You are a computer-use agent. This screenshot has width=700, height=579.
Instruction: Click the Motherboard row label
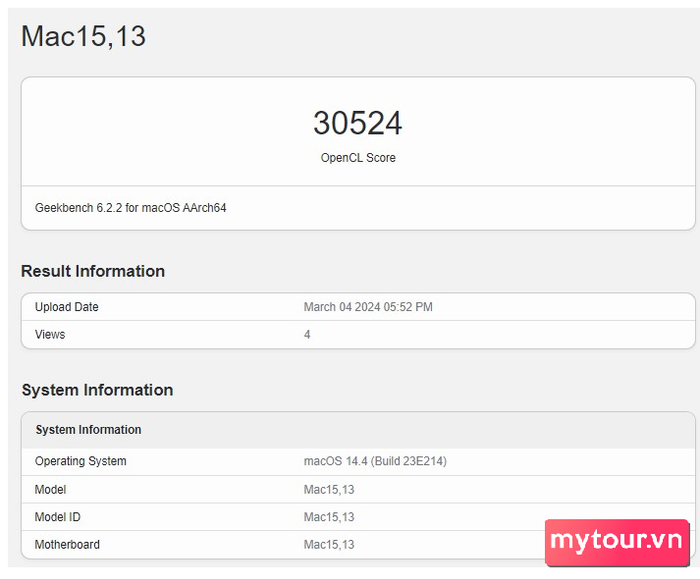[67, 545]
